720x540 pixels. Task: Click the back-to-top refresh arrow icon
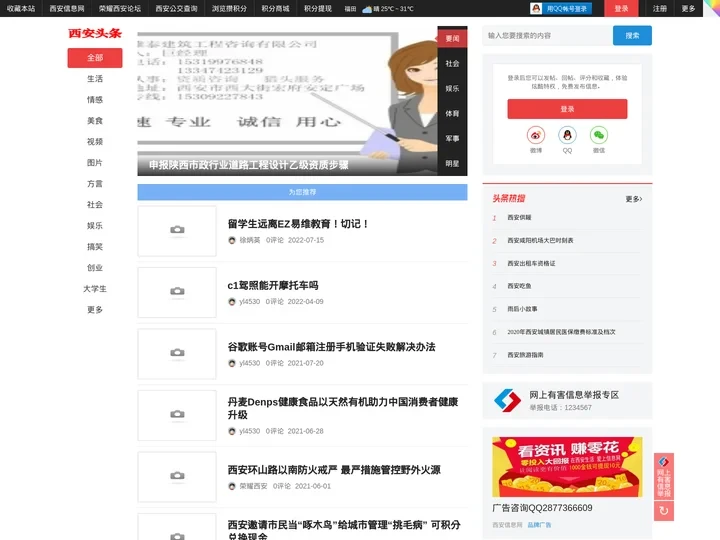pos(664,511)
